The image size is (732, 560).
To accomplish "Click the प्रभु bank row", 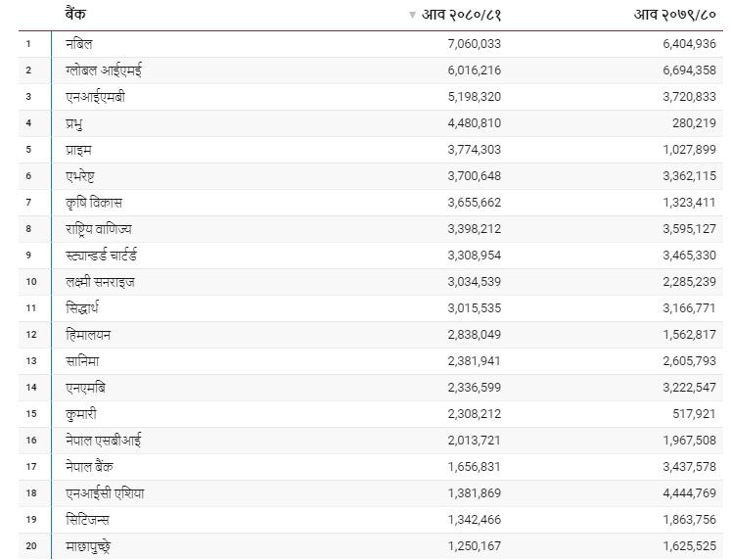I will click(x=371, y=123).
